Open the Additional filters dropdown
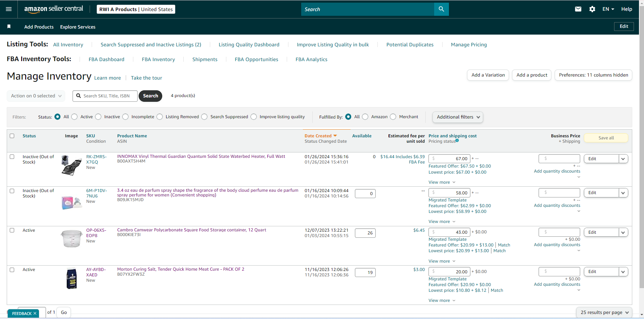644x319 pixels. click(458, 117)
